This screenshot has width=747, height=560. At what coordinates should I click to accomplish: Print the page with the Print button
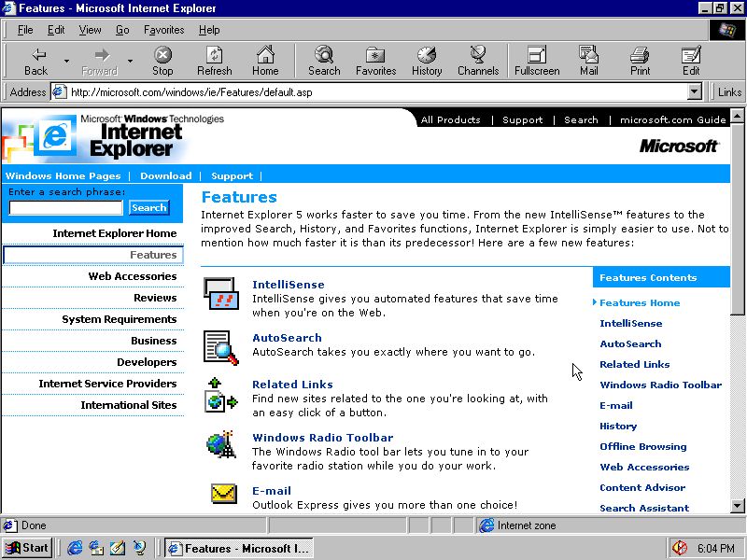[x=640, y=62]
